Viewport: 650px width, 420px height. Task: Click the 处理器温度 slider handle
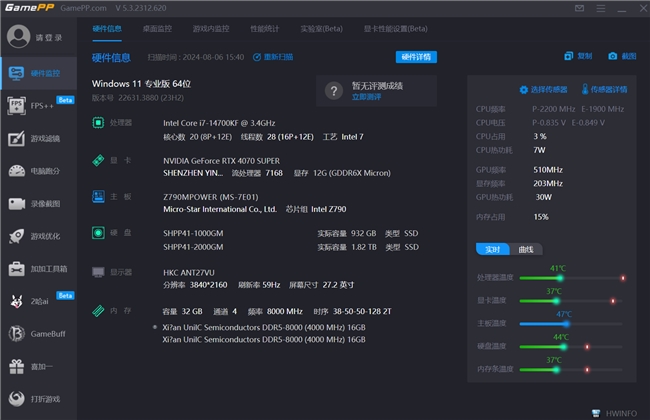click(560, 278)
